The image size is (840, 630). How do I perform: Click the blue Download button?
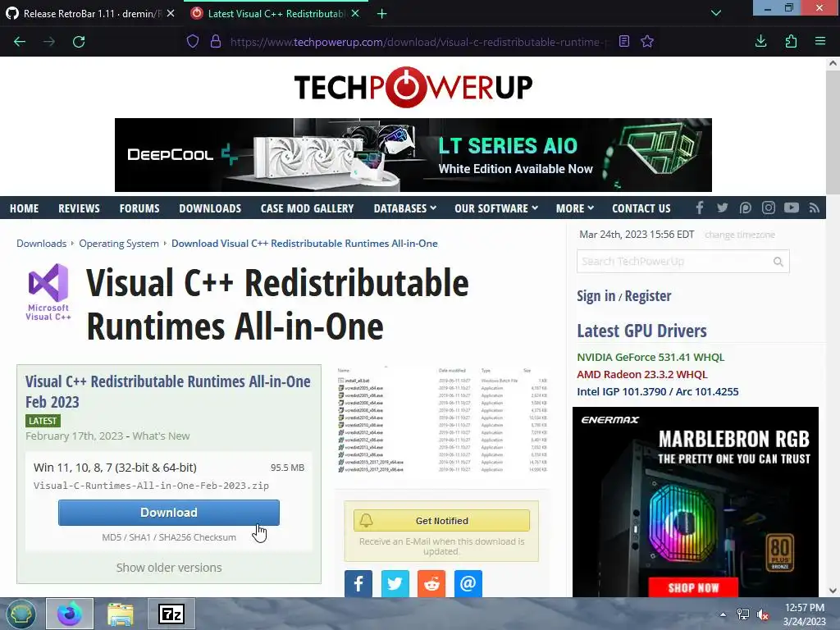pyautogui.click(x=169, y=513)
